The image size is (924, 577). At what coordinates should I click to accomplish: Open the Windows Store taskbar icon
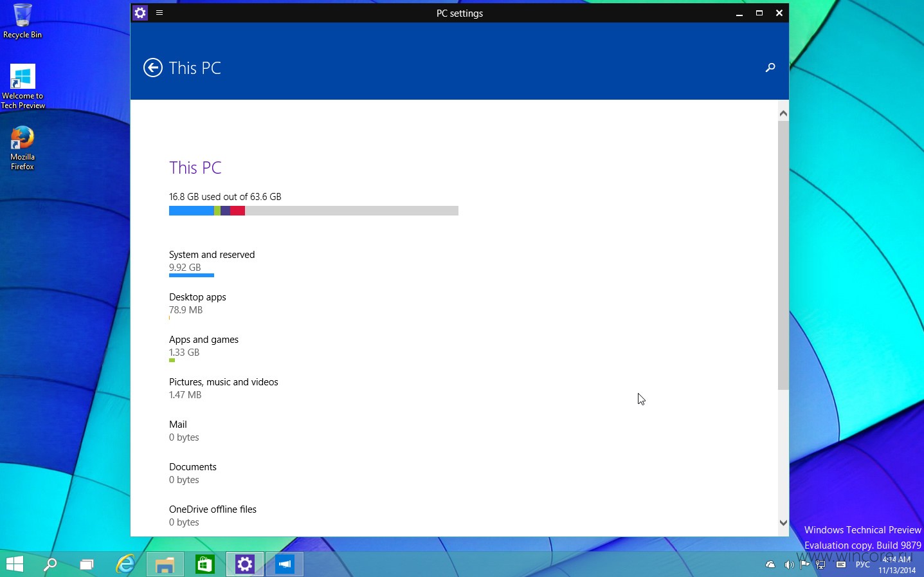coord(204,564)
